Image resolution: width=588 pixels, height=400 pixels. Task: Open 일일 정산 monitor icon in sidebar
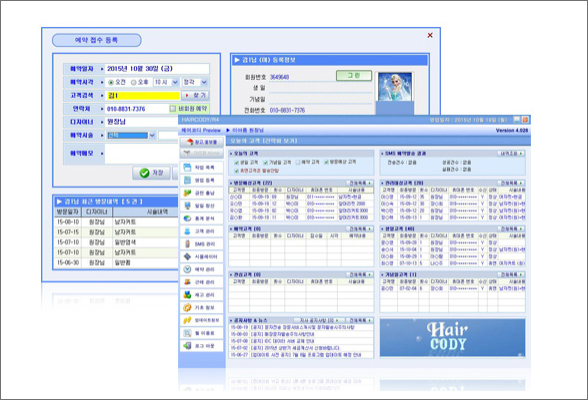click(x=202, y=205)
